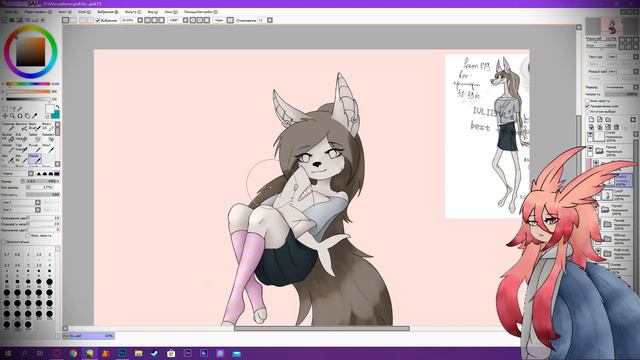Screen dimensions: 640x360
Task: Select the zoom magnifier tool
Action: [x=13, y=116]
